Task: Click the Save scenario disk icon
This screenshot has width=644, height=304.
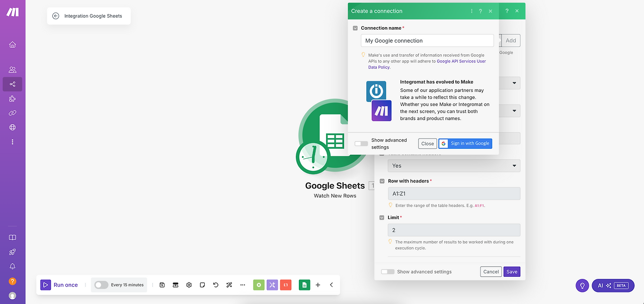Action: point(162,285)
